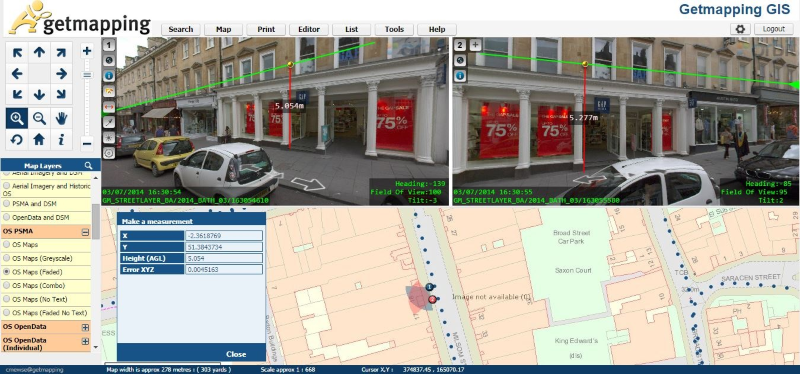The height and width of the screenshot is (374, 800).
Task: Click the home extent icon
Action: 39,139
